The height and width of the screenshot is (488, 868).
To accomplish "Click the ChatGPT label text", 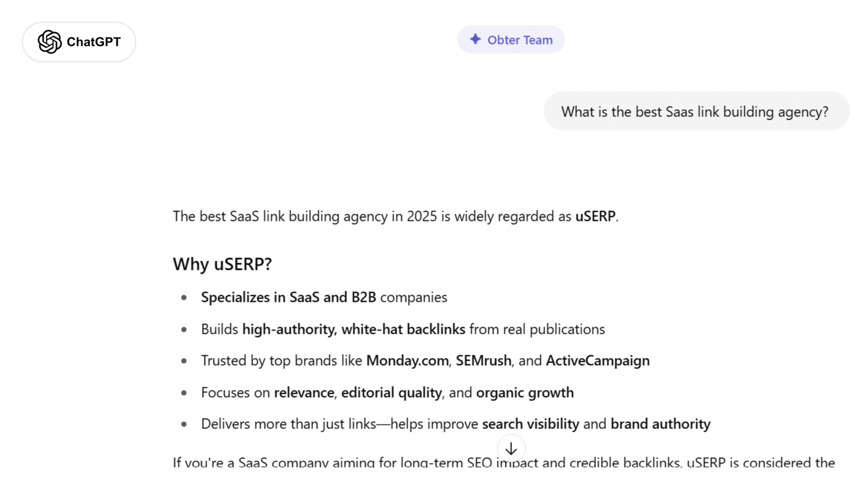I will [x=94, y=42].
